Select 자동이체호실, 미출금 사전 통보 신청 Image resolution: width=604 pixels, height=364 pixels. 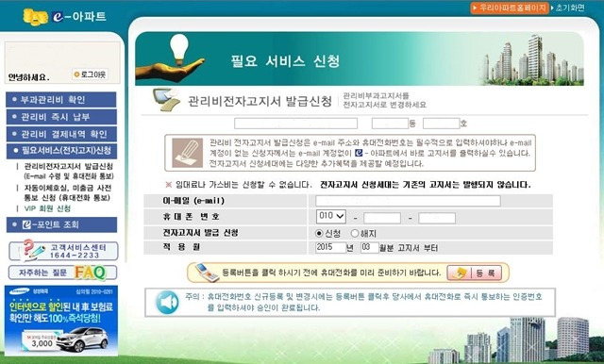(x=67, y=192)
